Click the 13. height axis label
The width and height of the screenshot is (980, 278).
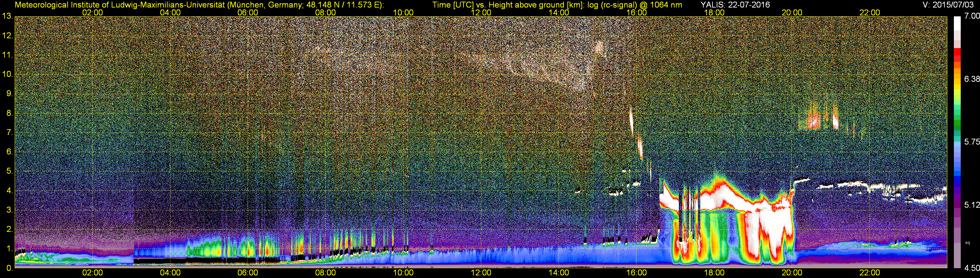coord(7,16)
